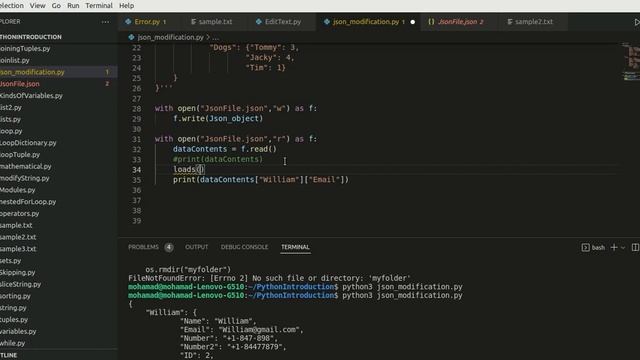Viewport: 640px width, 360px height.
Task: Open the Terminal menu
Action: [x=99, y=6]
